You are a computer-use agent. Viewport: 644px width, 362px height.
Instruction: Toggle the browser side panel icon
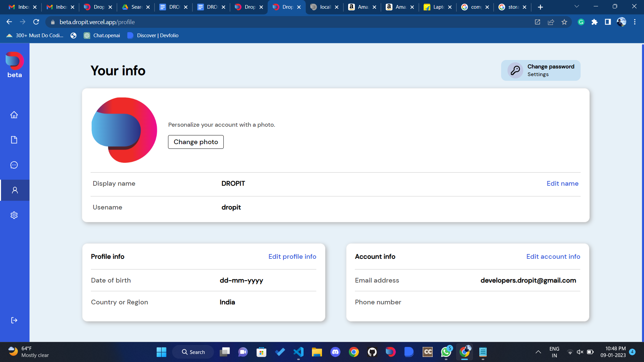608,22
